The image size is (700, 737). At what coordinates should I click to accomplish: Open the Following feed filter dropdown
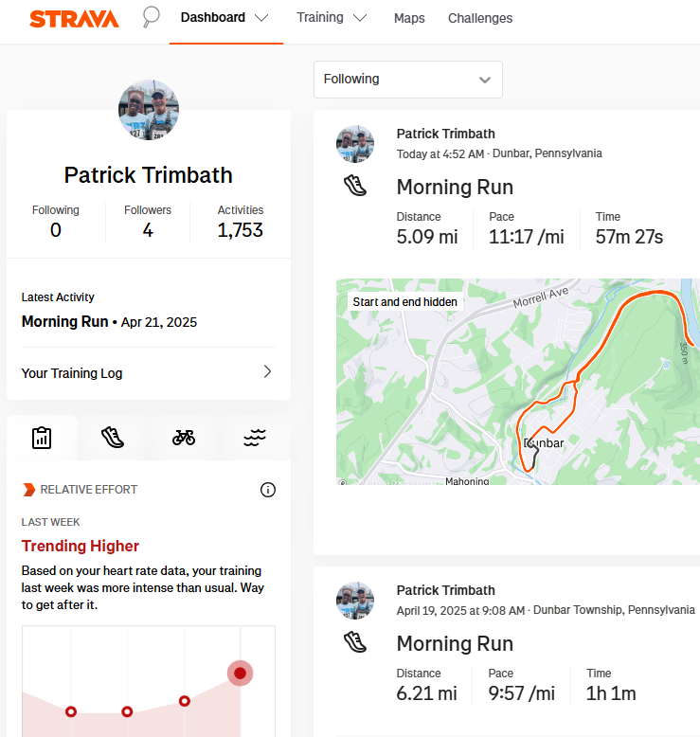pos(407,80)
